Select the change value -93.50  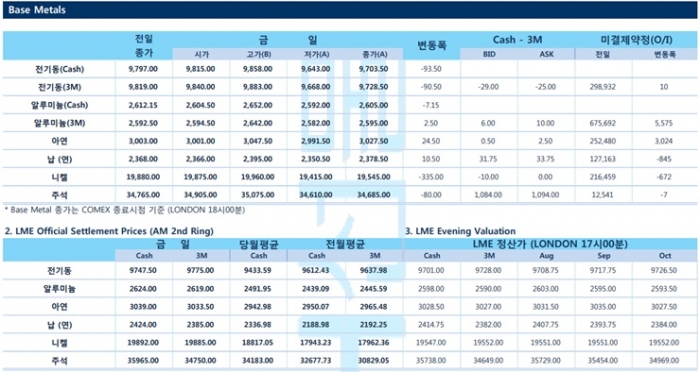click(431, 69)
